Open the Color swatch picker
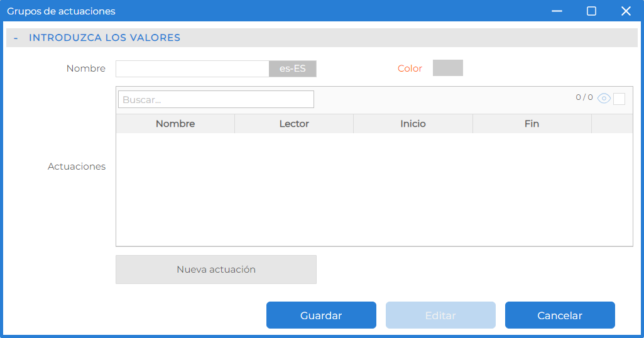This screenshot has height=338, width=644. click(x=448, y=68)
